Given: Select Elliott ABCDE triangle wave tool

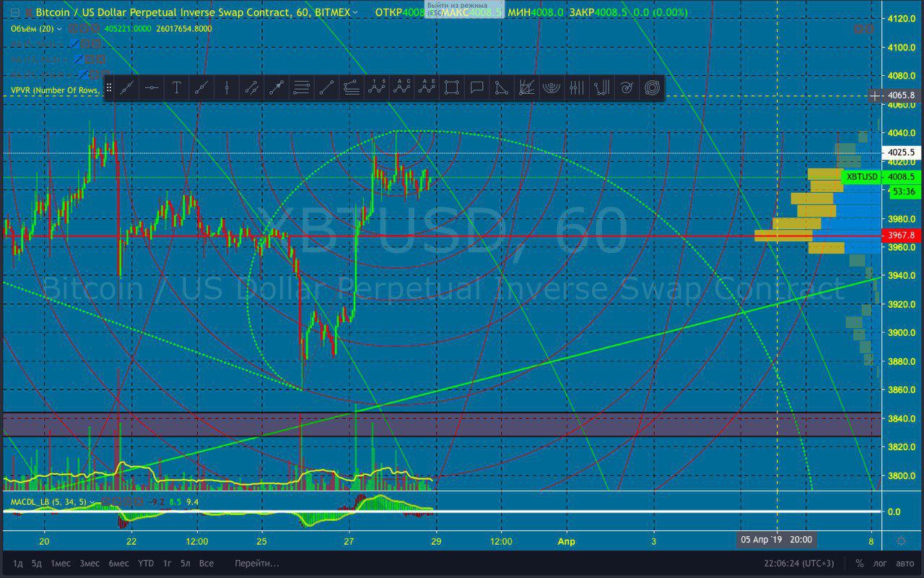Looking at the screenshot, I should click(x=427, y=88).
